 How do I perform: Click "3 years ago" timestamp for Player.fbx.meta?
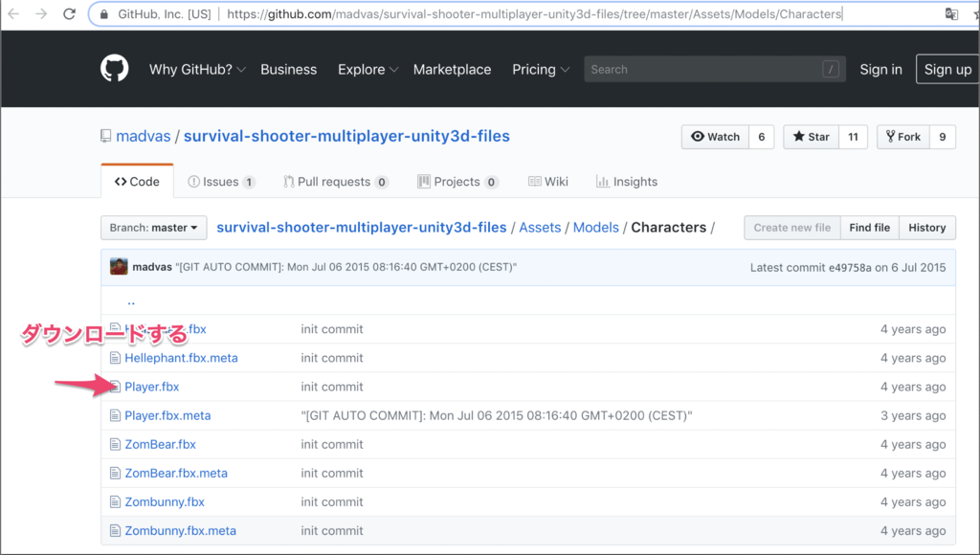[x=913, y=415]
